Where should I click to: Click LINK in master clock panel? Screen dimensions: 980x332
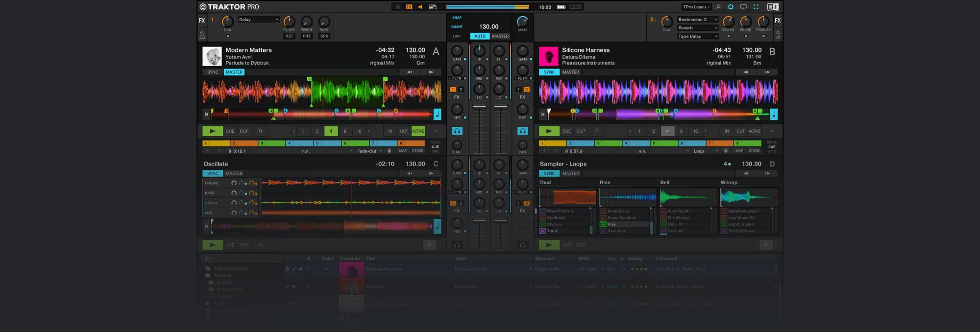pyautogui.click(x=457, y=36)
